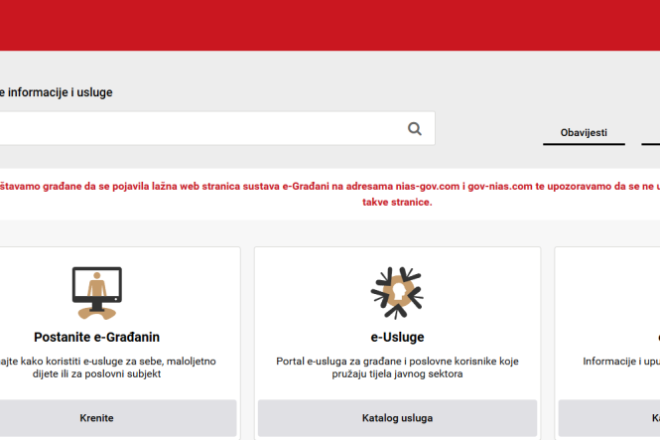Click the e-Usluge portal description text
660x440 pixels.
pyautogui.click(x=397, y=368)
